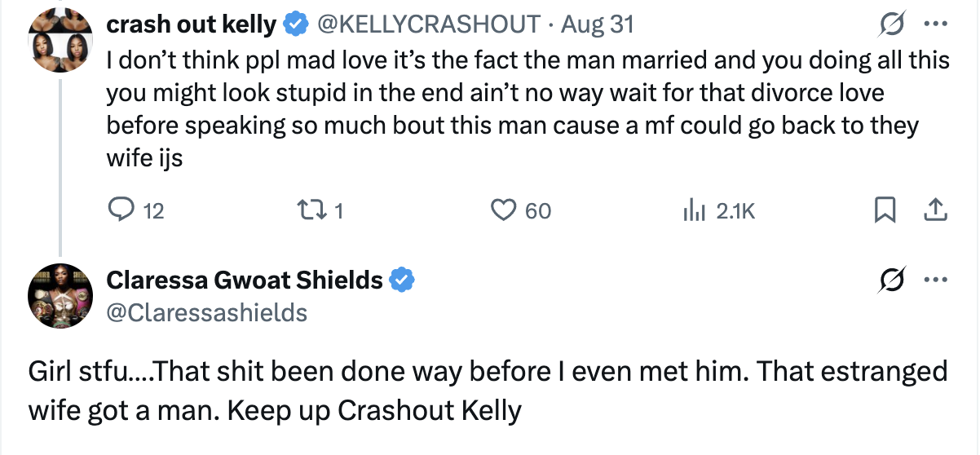This screenshot has height=455, width=980.
Task: Click verified badge next to Claressa Gwoat Shields
Action: [402, 281]
